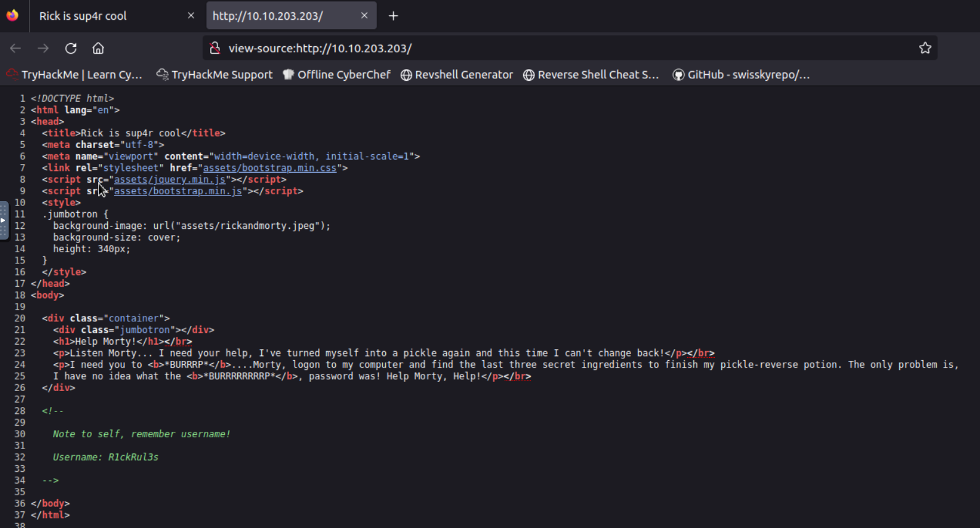980x528 pixels.
Task: Select the http://10.10.203.203/ tab
Action: [291, 16]
